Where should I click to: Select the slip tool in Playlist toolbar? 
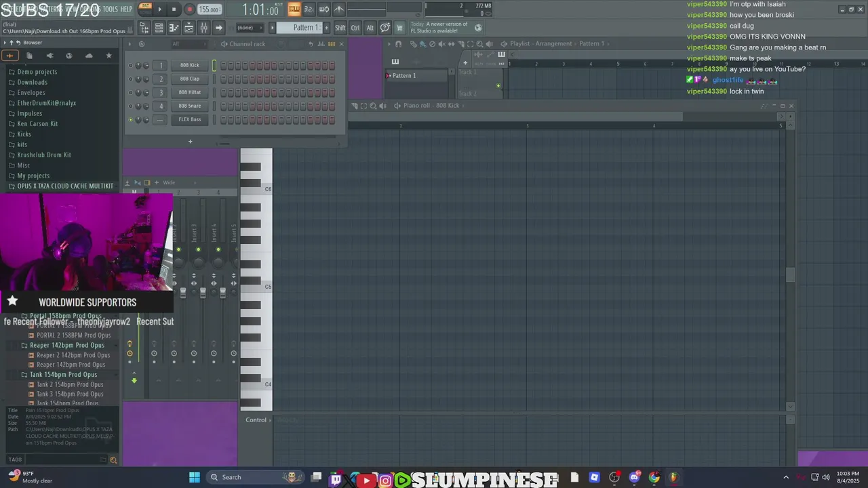point(452,44)
